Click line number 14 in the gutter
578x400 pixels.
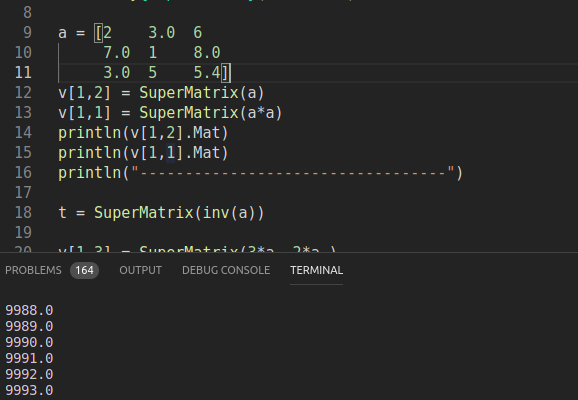point(23,133)
